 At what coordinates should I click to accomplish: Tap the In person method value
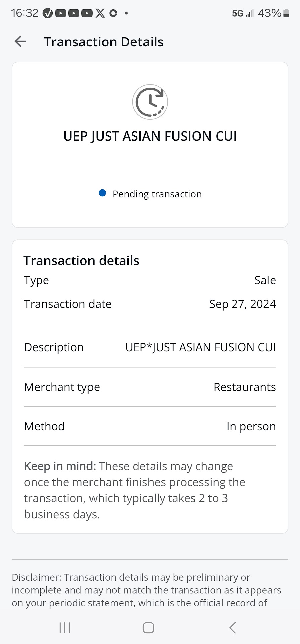251,426
